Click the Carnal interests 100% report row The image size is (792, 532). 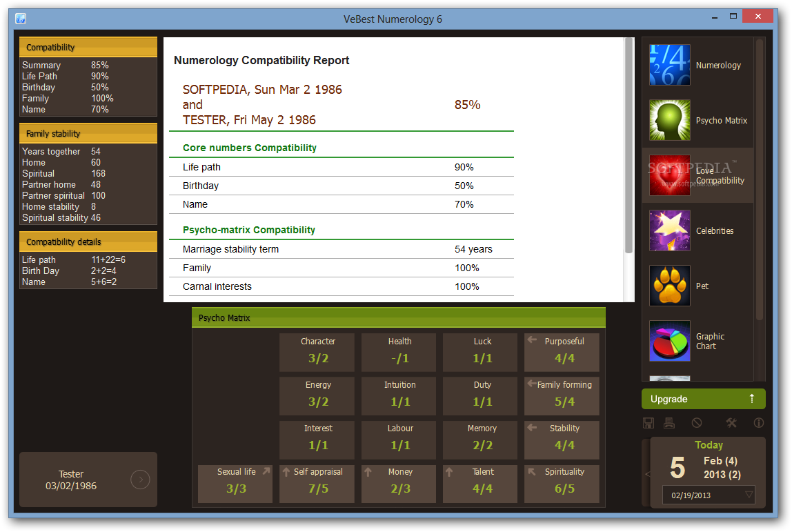(341, 286)
